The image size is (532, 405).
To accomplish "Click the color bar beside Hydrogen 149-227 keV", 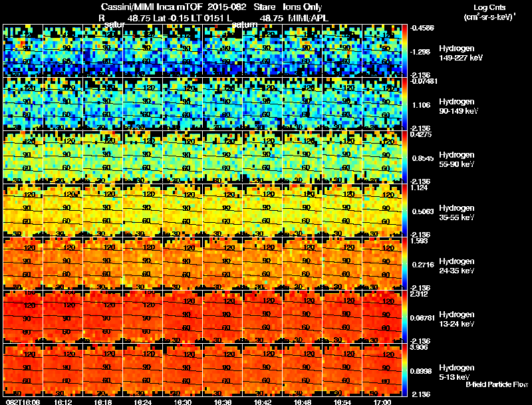I will pyautogui.click(x=404, y=51).
